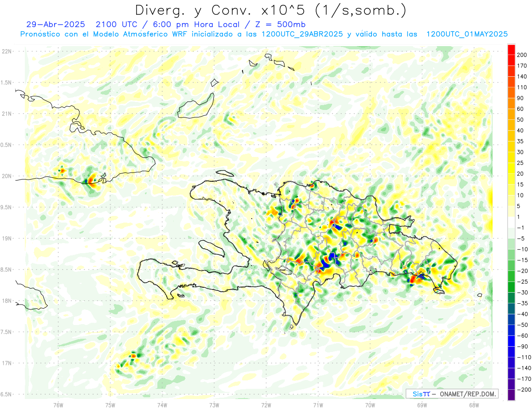Click the '69W' longitude label
Screen dimensions: 532x411
coord(422,405)
